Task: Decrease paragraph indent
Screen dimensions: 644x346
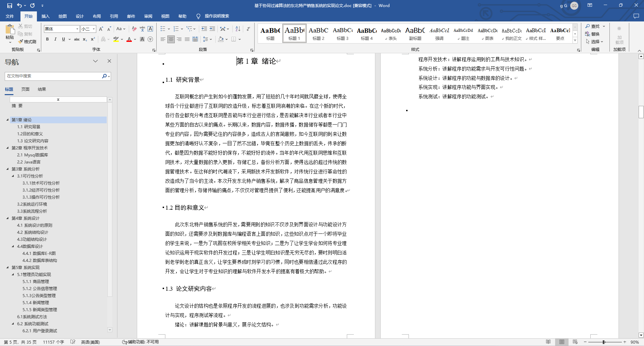Action: [x=204, y=29]
